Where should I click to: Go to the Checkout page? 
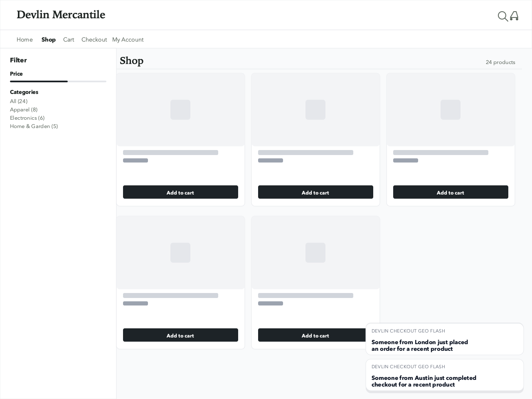94,39
